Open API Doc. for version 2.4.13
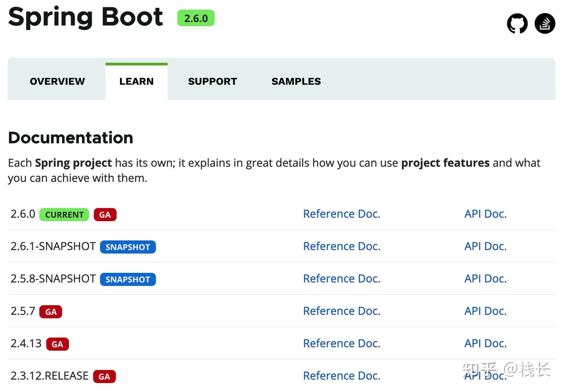This screenshot has height=392, width=565. point(485,343)
